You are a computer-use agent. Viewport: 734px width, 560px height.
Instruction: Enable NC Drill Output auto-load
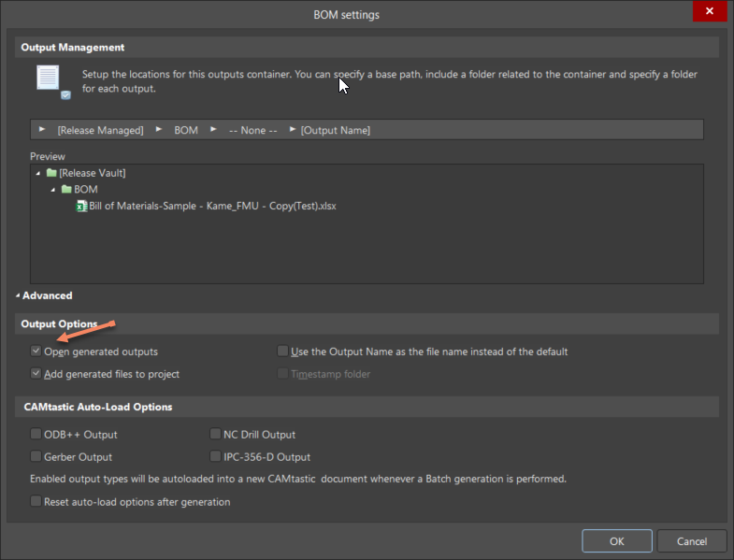click(x=216, y=434)
